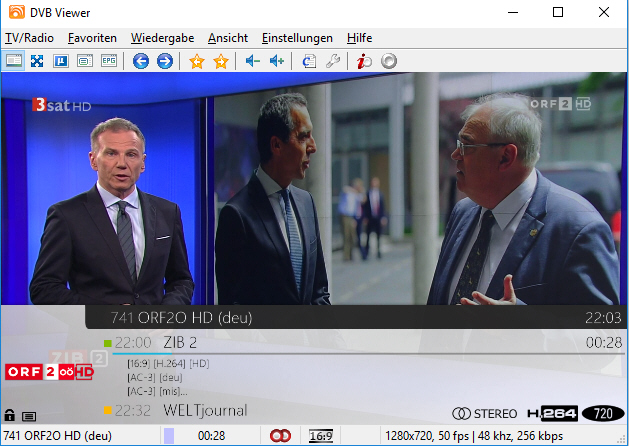629x446 pixels.
Task: Click the unlocked padlock icon in OSD
Action: click(10, 415)
